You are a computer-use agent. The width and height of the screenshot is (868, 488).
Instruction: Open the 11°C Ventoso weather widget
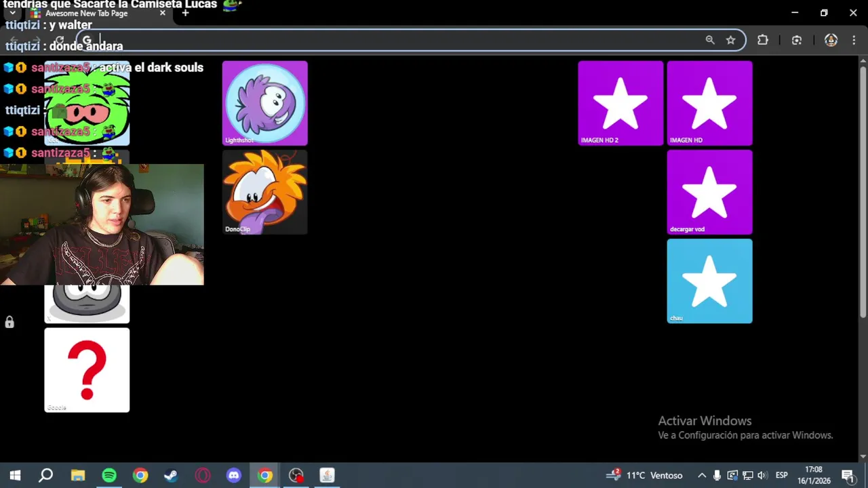[x=644, y=475]
